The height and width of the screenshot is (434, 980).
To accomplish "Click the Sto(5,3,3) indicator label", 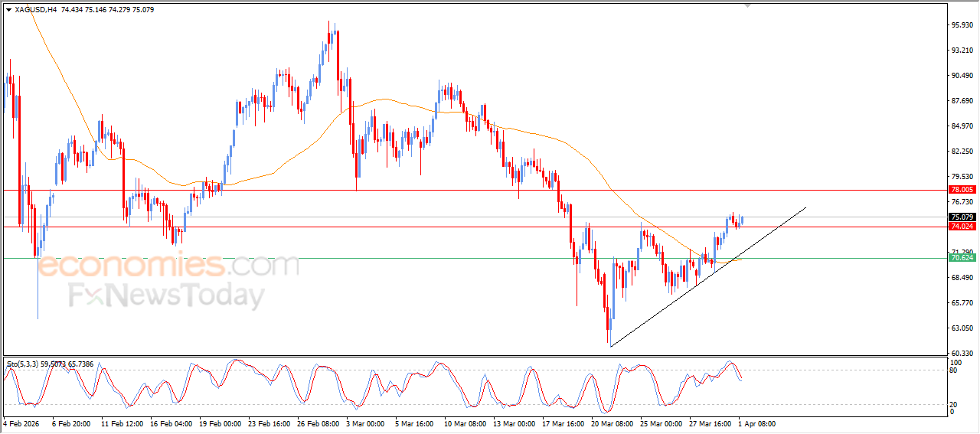I will [22, 364].
